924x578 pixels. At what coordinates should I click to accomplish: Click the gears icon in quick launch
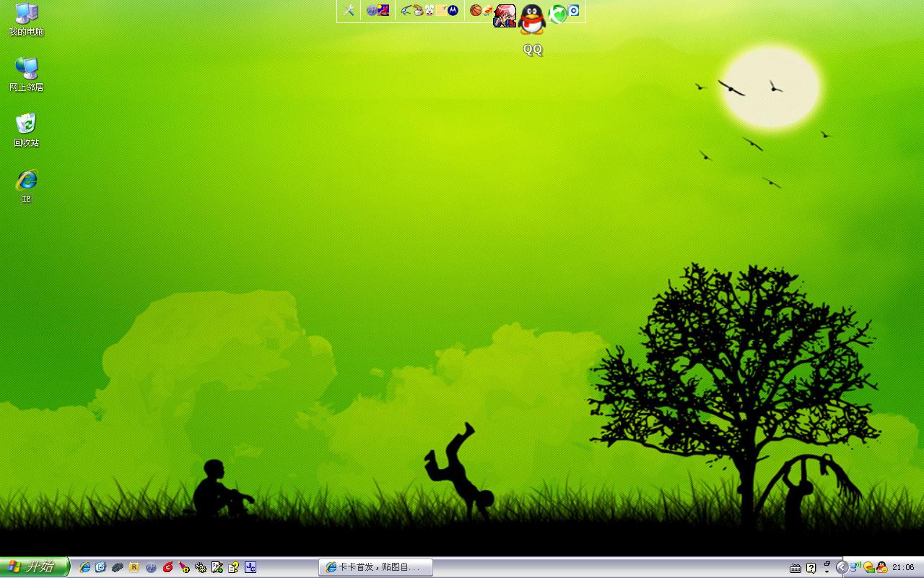201,567
